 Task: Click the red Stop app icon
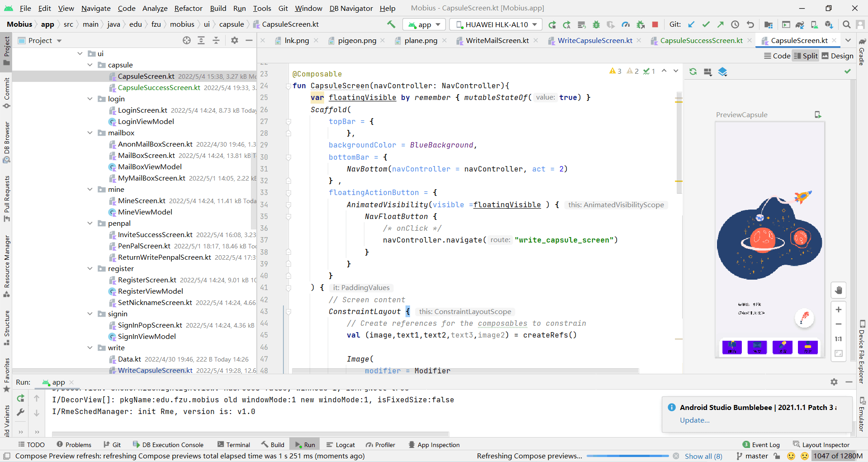(x=655, y=24)
